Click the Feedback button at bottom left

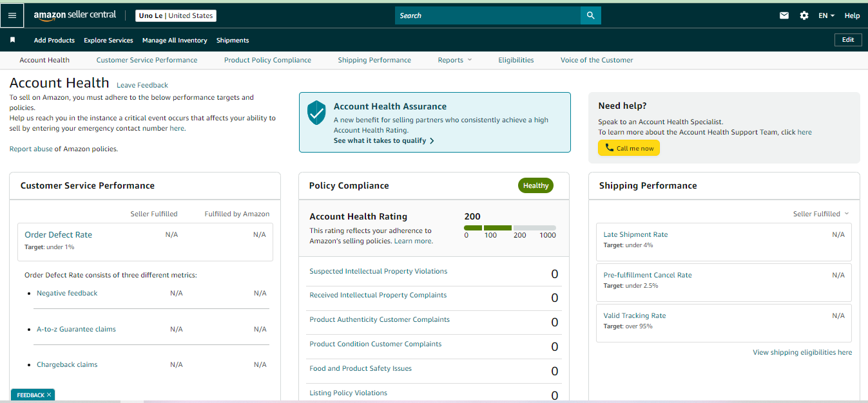(x=30, y=395)
